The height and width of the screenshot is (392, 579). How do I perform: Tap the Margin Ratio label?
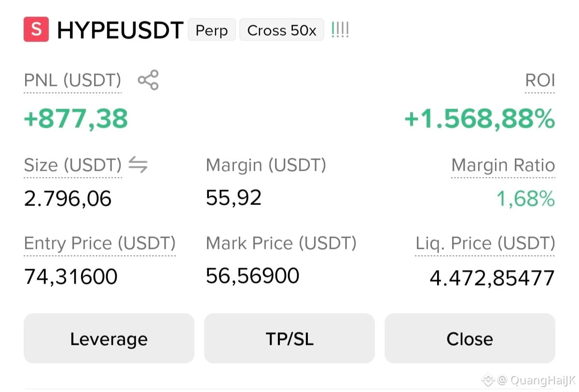click(503, 166)
